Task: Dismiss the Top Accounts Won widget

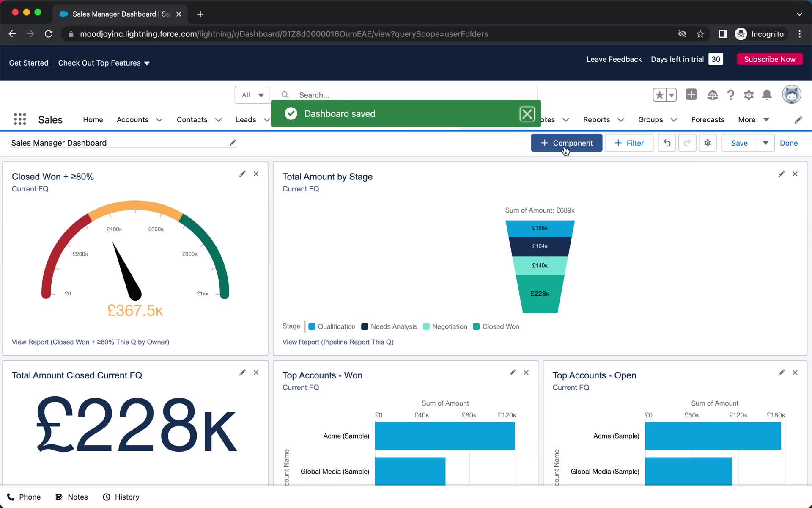Action: pos(526,372)
